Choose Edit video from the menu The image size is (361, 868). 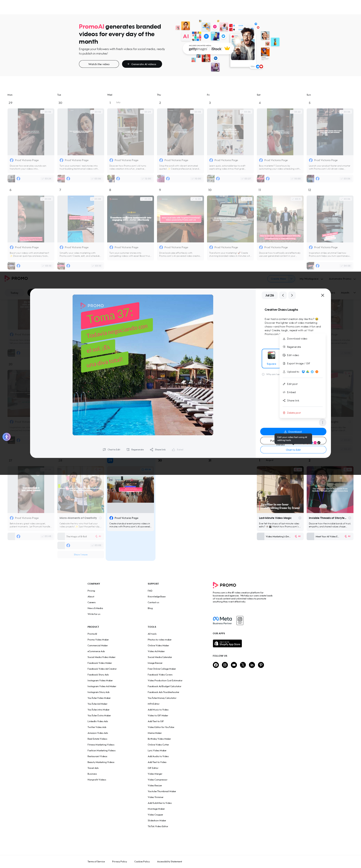[302, 355]
